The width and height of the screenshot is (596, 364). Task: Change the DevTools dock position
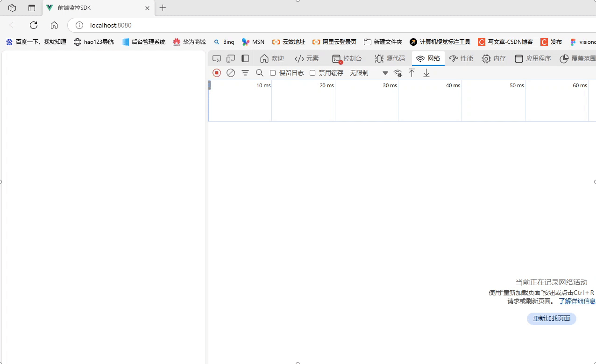(245, 58)
